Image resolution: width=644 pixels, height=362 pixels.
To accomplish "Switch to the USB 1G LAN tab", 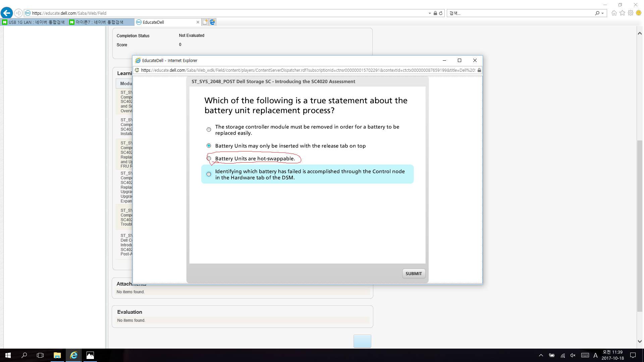I will pos(34,22).
